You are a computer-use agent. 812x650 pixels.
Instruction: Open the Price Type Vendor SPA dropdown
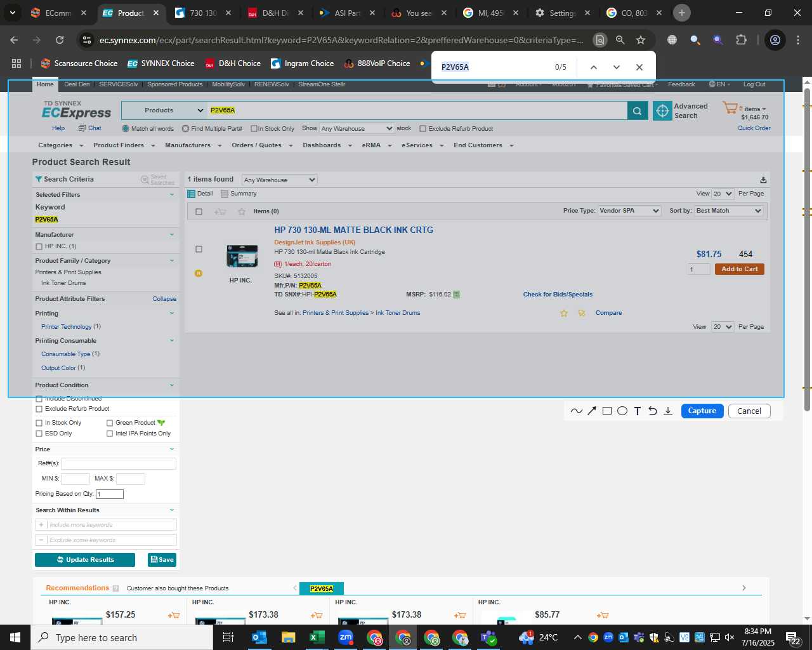pyautogui.click(x=629, y=211)
